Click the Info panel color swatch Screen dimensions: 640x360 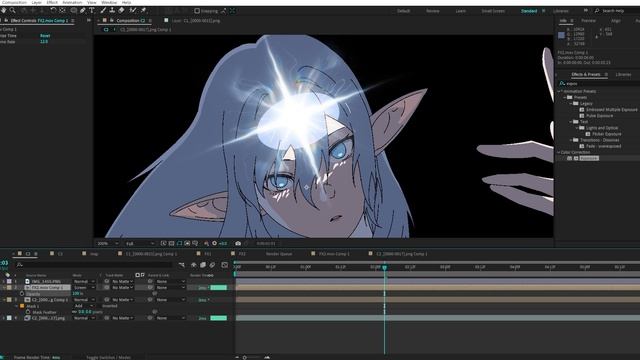pyautogui.click(x=561, y=36)
